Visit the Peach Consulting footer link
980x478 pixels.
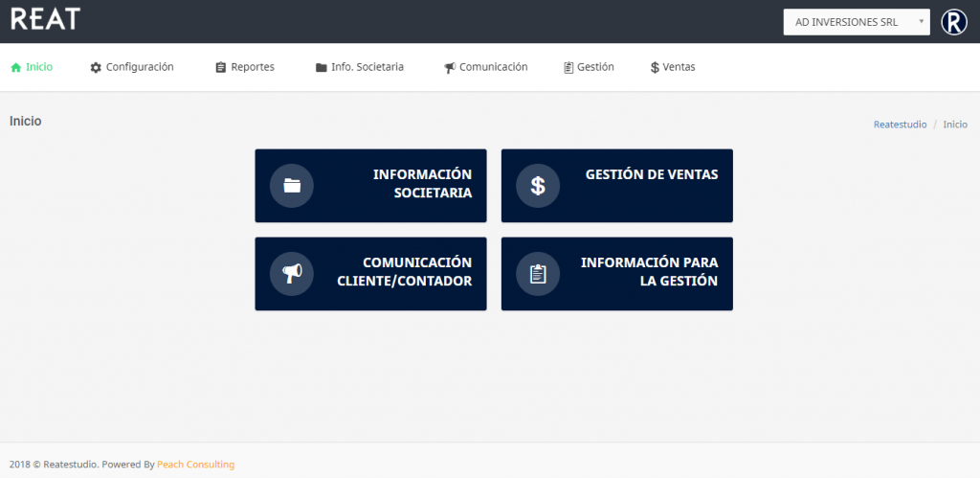195,465
